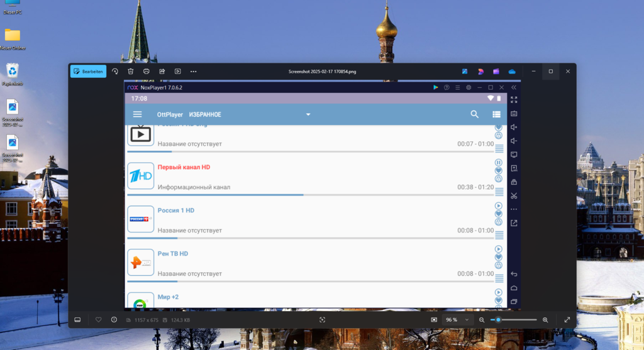Toggle favorite heart for Рен ТВ HD

click(499, 257)
